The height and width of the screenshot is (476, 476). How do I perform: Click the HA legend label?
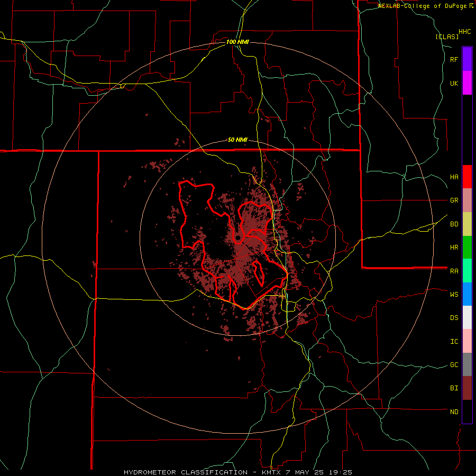pyautogui.click(x=454, y=177)
